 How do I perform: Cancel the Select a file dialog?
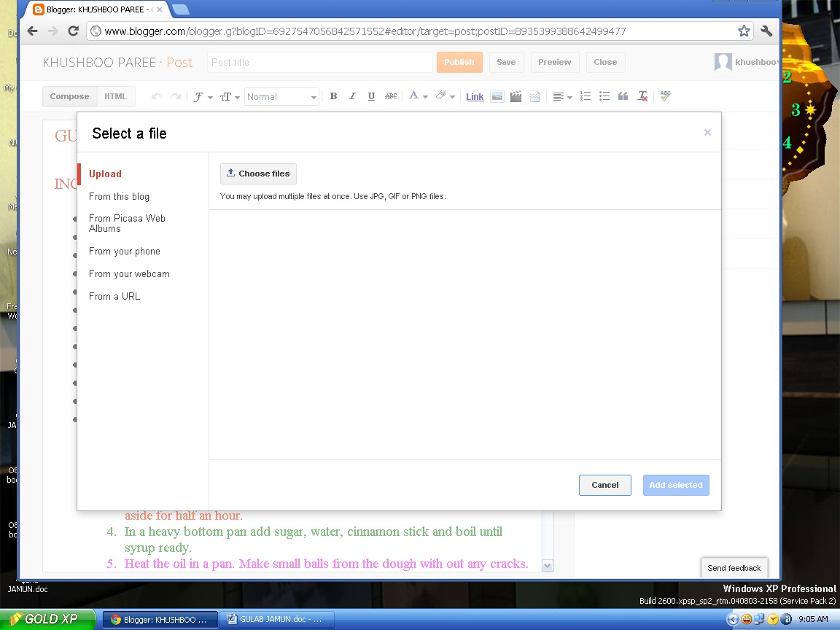pos(604,485)
